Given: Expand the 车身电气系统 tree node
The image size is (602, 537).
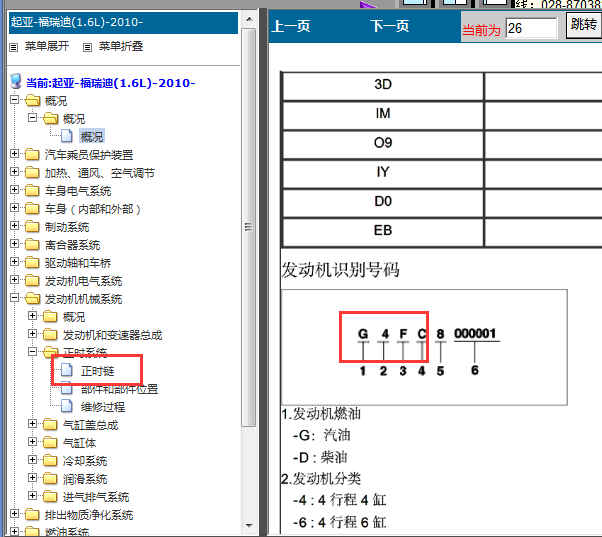Looking at the screenshot, I should pos(14,191).
